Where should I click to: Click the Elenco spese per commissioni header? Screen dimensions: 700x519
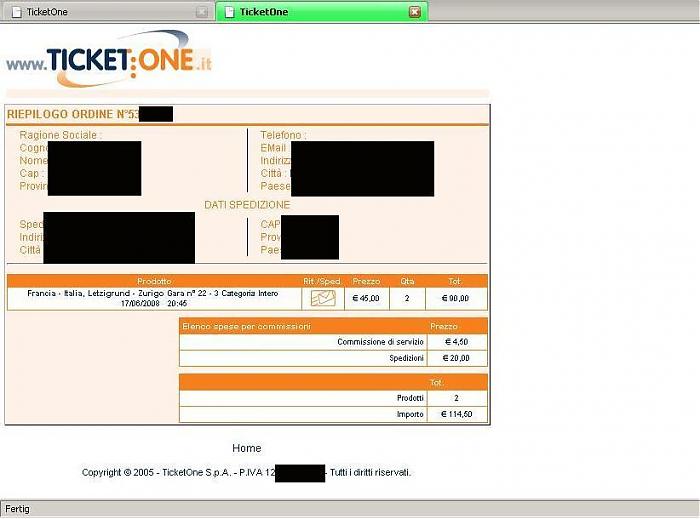tap(246, 326)
